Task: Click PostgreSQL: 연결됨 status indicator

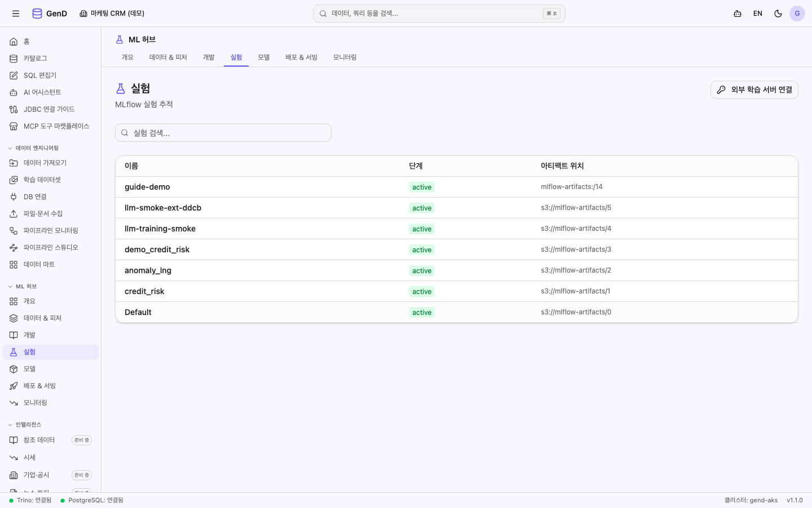Action: click(x=91, y=500)
